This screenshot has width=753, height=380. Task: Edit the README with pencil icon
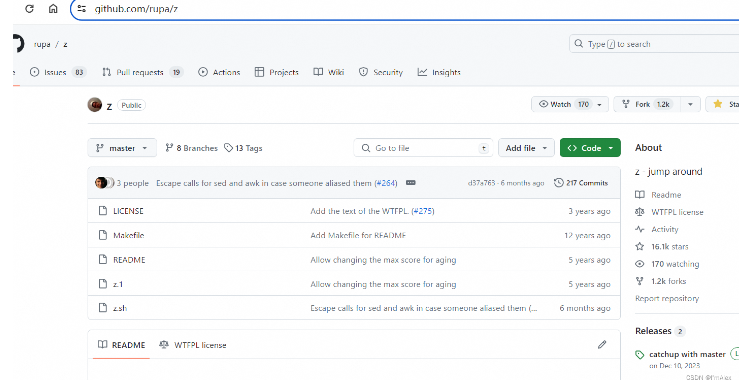tap(602, 344)
